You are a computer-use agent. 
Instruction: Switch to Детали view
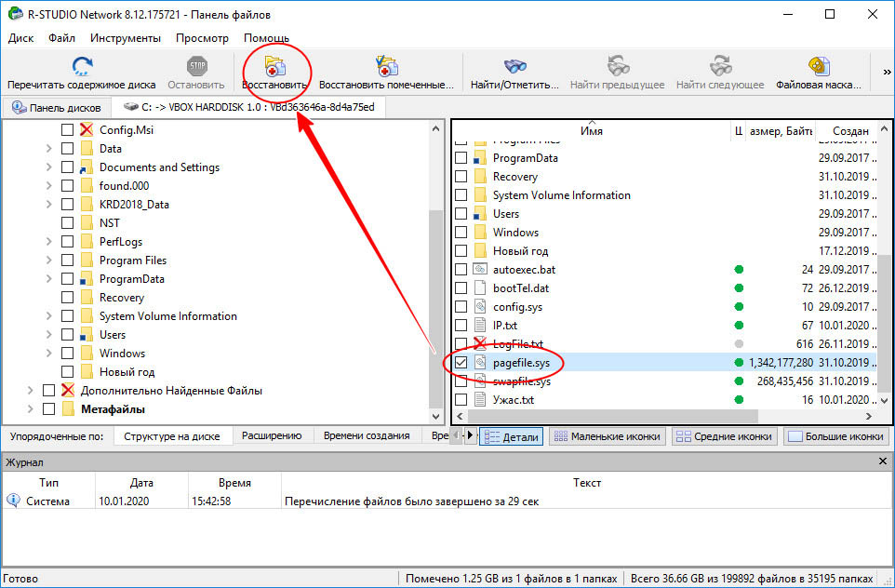pyautogui.click(x=512, y=436)
